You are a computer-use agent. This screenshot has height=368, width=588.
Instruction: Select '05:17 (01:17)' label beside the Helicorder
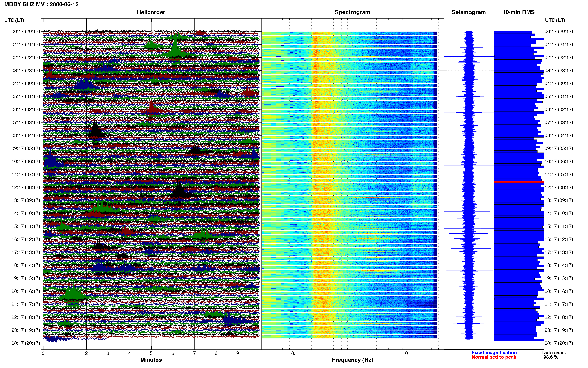point(26,96)
